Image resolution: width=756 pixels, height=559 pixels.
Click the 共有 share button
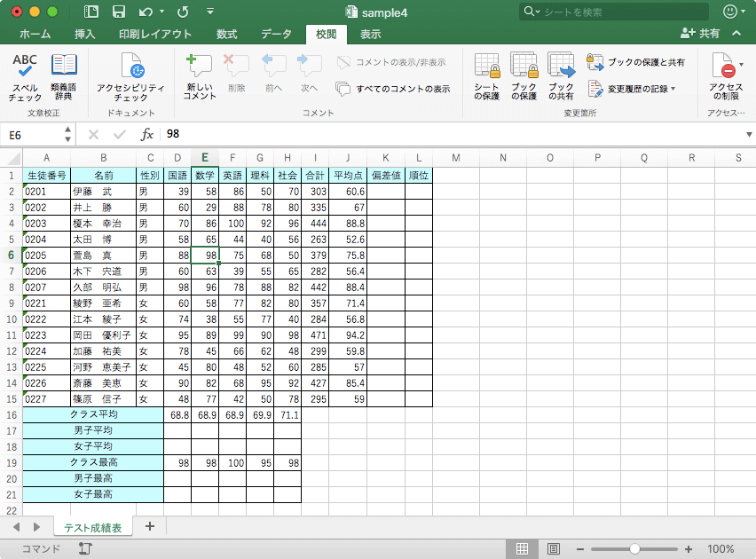click(x=700, y=34)
